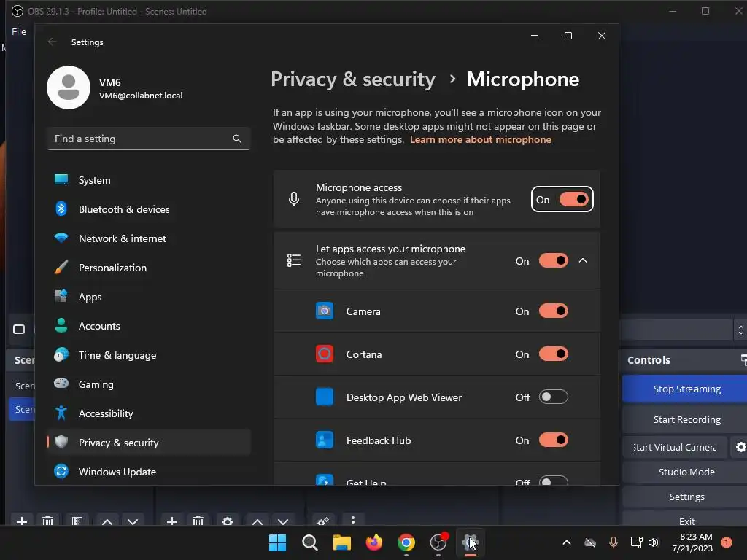Add a scene with OBS Scenes plus button
Image resolution: width=747 pixels, height=560 pixels.
(x=21, y=521)
